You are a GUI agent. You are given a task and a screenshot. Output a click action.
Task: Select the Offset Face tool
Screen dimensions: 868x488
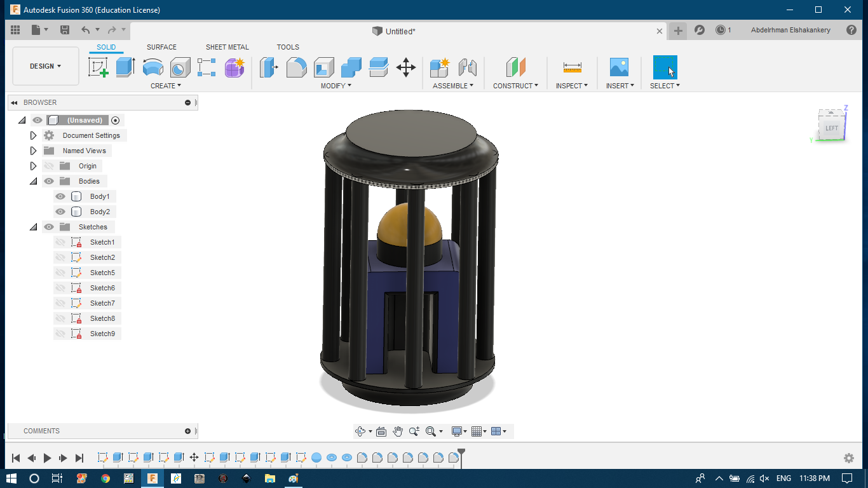point(378,67)
